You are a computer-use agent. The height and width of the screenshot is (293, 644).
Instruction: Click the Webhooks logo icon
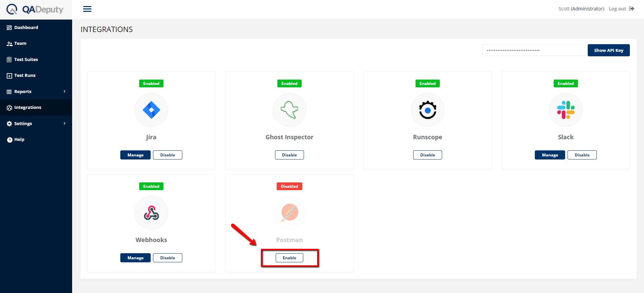pyautogui.click(x=151, y=213)
